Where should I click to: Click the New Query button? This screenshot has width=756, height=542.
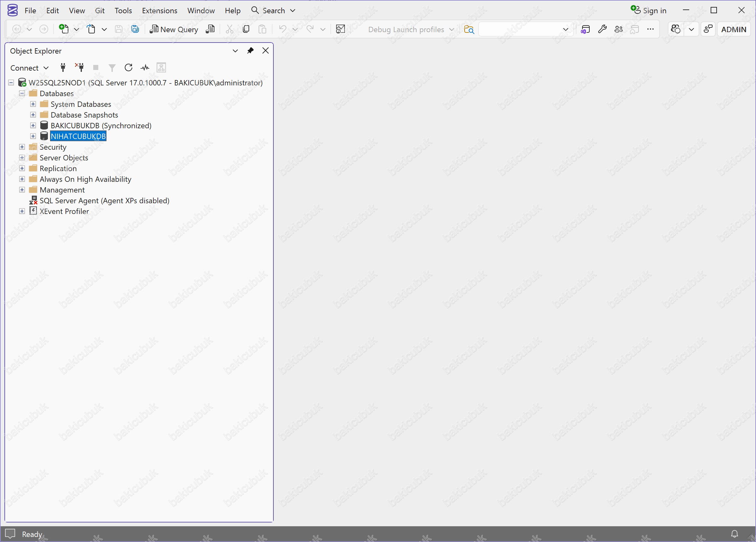click(174, 29)
